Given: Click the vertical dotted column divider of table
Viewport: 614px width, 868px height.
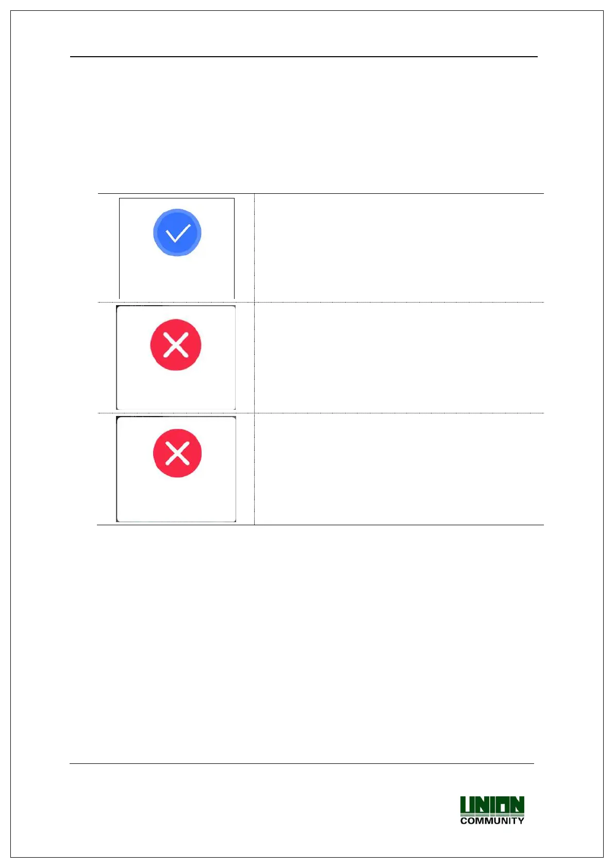Looking at the screenshot, I should [254, 359].
